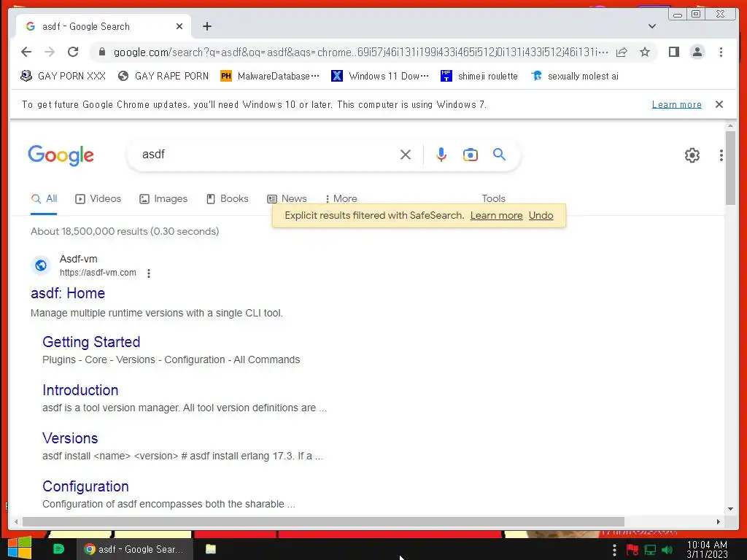Click the scroll right arrow
Screen dimensions: 747x560
coord(719,522)
